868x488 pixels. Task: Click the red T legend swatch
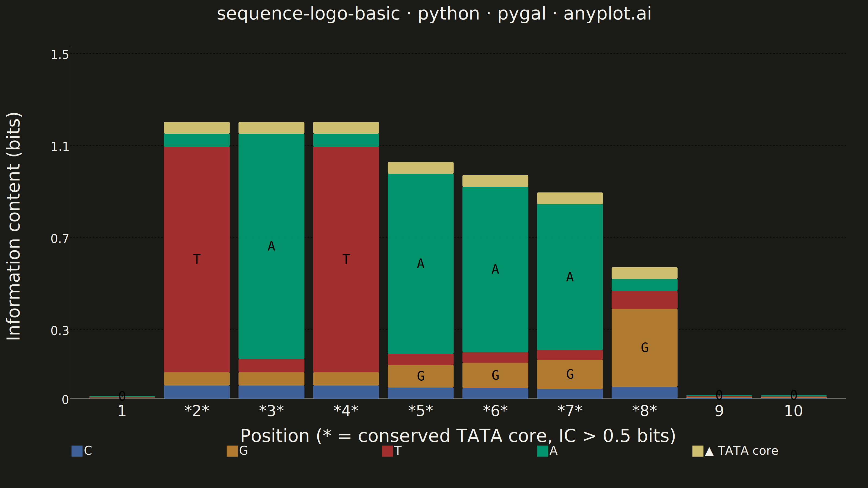388,451
